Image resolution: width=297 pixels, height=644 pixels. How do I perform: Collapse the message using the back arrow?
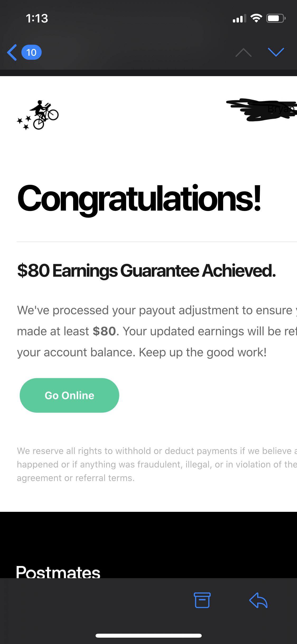(12, 52)
